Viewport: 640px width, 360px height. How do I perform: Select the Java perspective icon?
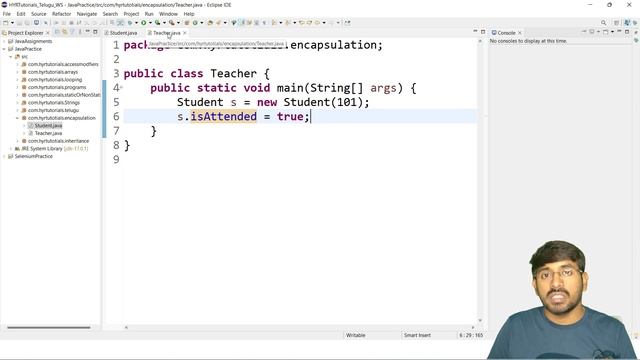coord(627,23)
